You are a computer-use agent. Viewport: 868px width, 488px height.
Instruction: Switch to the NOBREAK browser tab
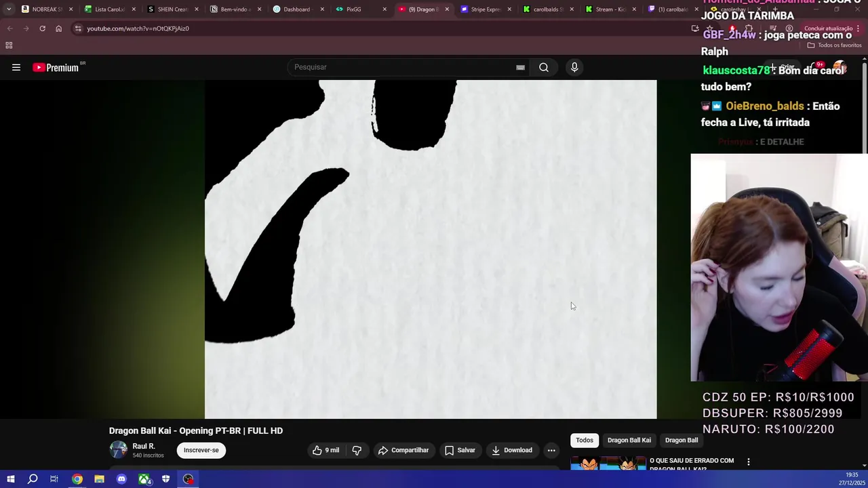click(x=46, y=9)
